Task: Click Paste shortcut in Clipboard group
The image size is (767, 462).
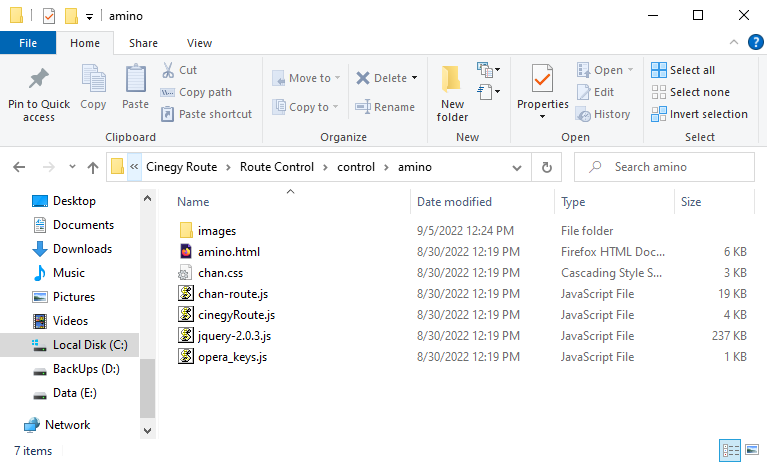Action: 206,114
